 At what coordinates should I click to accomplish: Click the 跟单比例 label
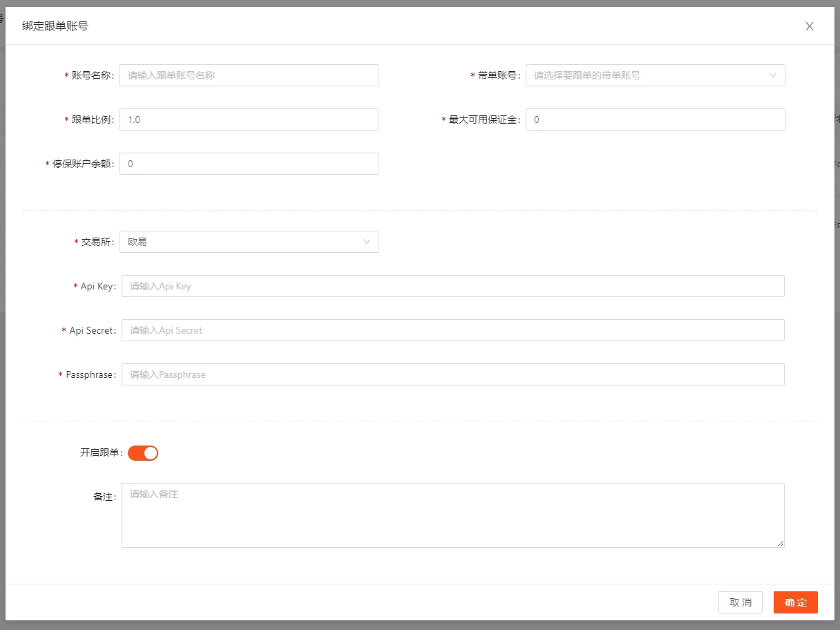93,120
